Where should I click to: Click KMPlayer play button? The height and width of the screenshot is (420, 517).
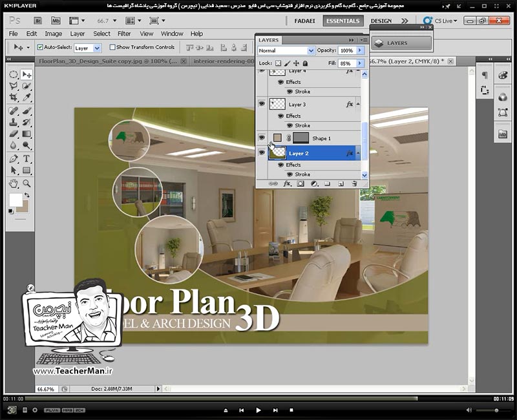click(x=258, y=410)
